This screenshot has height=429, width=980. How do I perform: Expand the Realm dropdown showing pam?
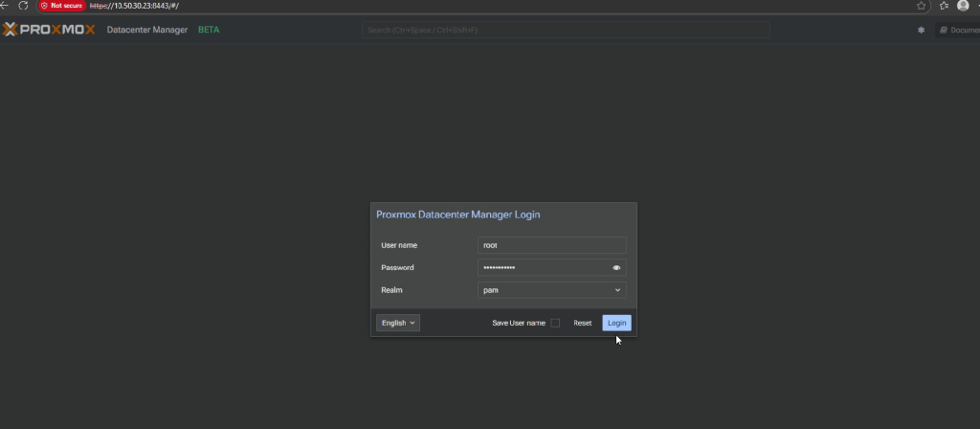coord(551,289)
